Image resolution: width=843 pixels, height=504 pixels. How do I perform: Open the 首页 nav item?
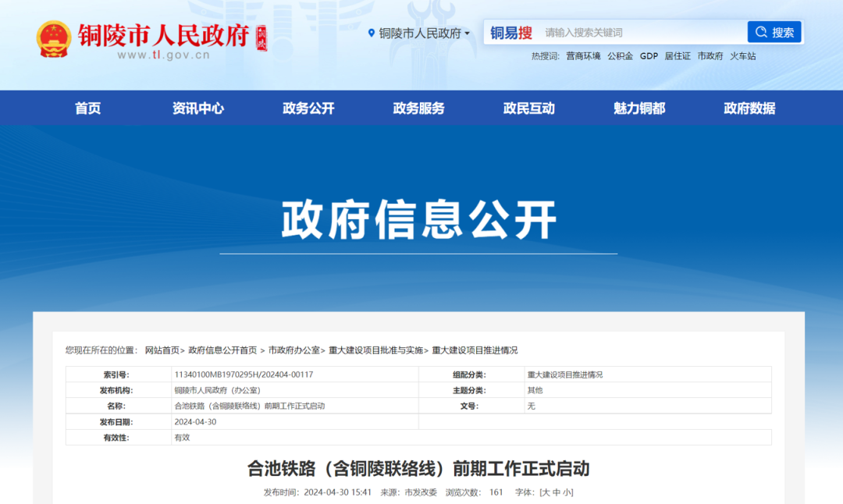pos(87,108)
